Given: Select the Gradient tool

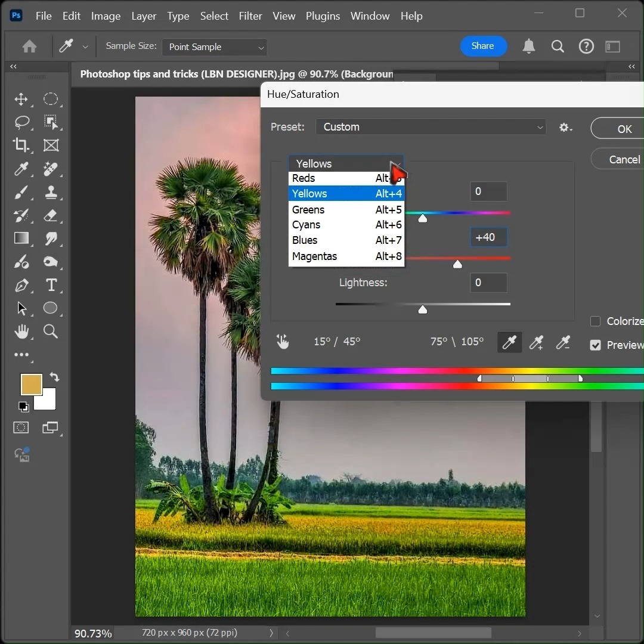Looking at the screenshot, I should (x=21, y=238).
